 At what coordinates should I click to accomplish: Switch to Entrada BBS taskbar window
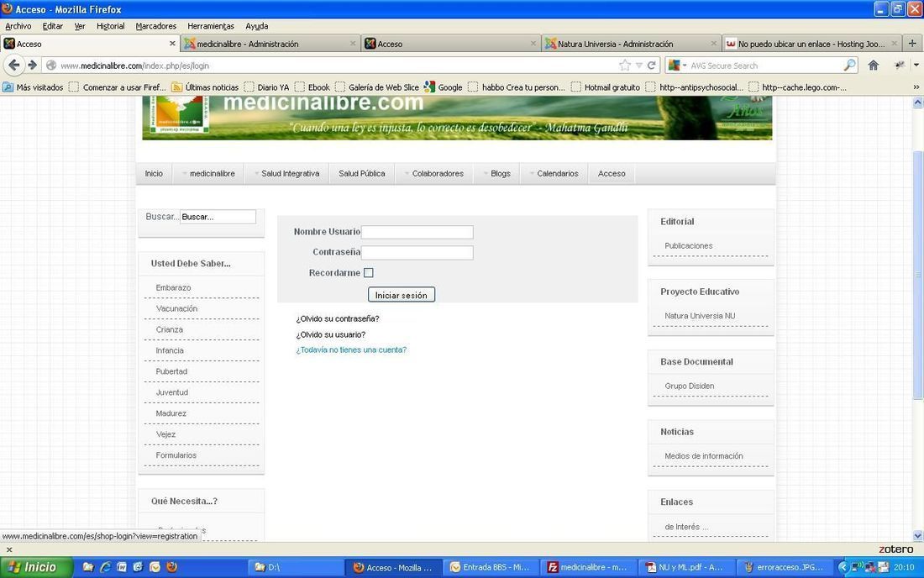491,567
